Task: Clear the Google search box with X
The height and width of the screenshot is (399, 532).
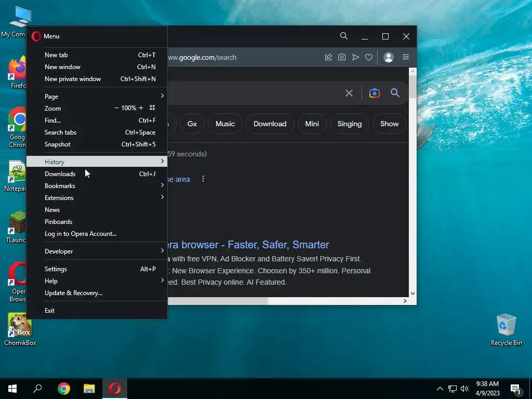Action: 349,93
